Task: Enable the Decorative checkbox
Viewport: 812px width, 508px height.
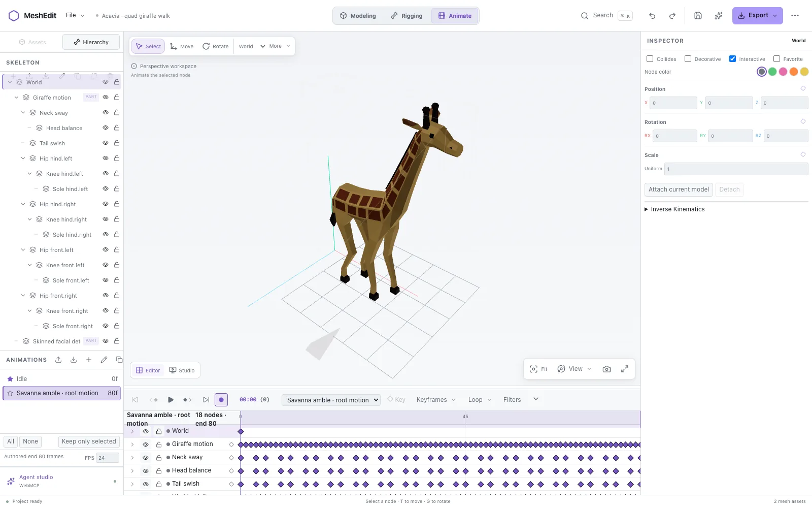Action: click(688, 59)
